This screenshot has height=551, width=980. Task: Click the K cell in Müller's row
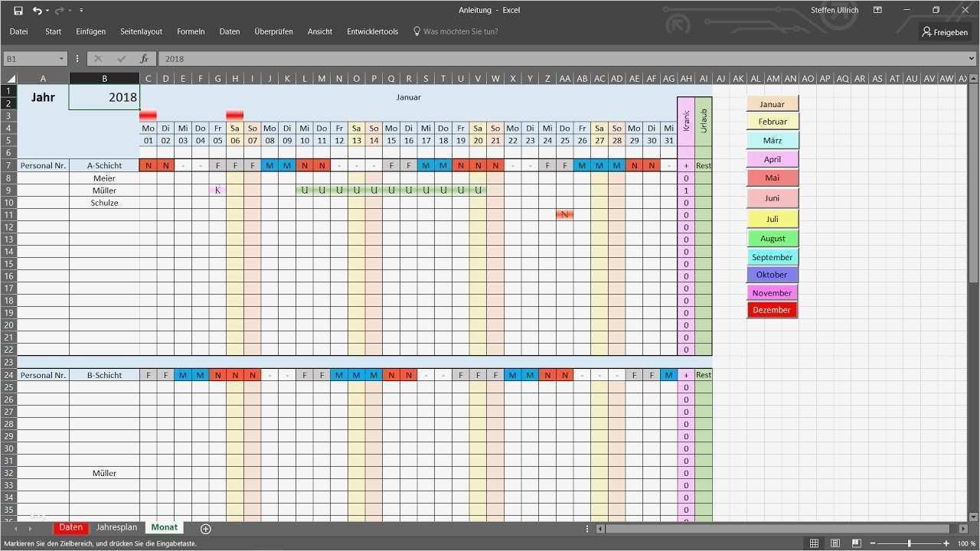click(x=217, y=191)
